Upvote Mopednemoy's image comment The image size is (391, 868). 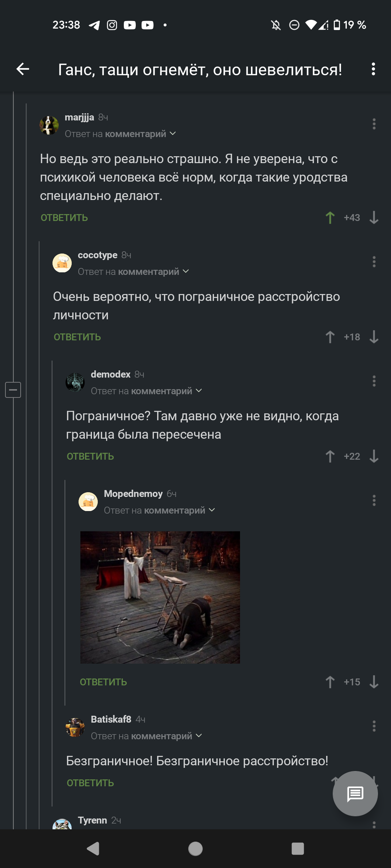(x=330, y=682)
